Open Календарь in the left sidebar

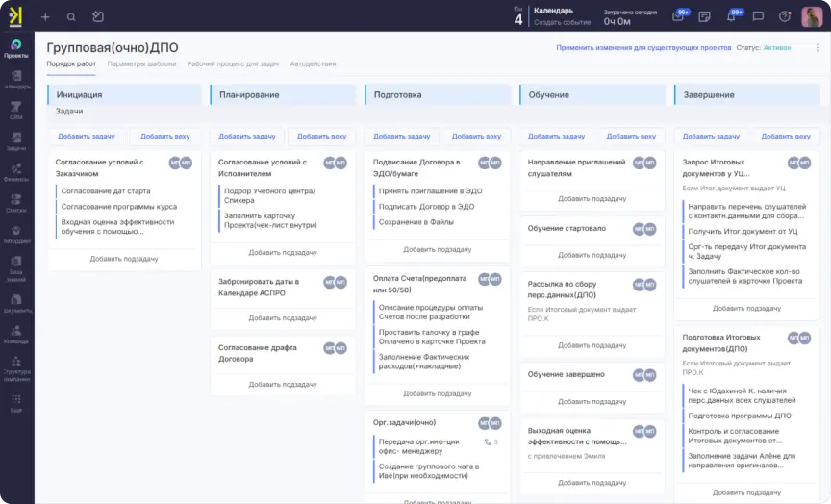click(x=16, y=80)
